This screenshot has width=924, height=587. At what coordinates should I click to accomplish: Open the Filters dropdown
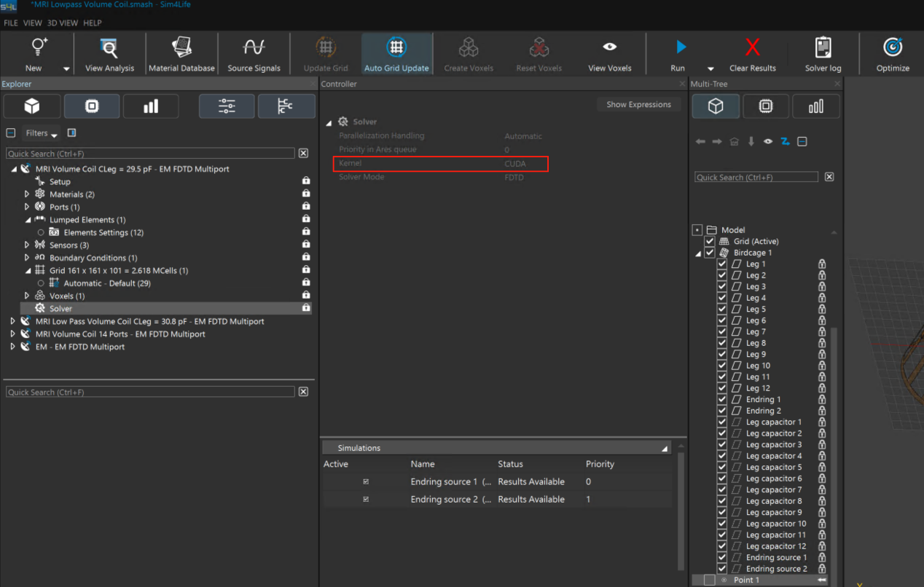(x=41, y=133)
